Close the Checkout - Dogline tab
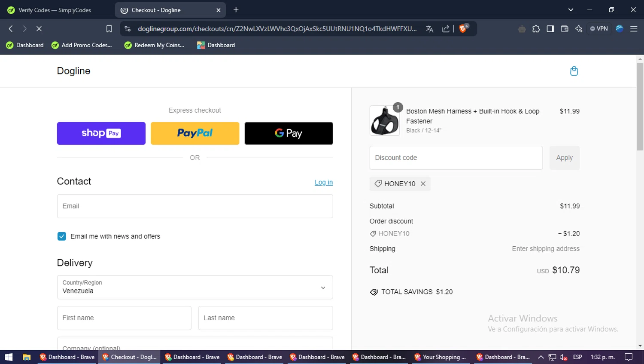This screenshot has width=644, height=364. 218,10
